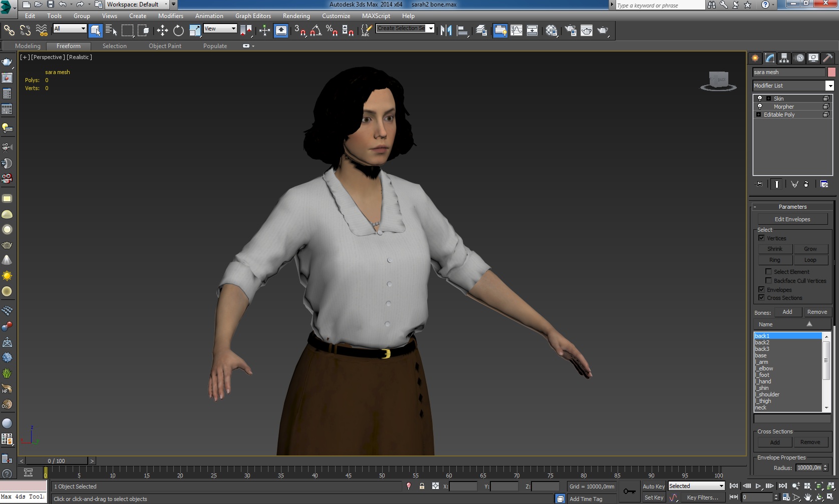
Task: Click the Play Animation button
Action: coord(758,486)
